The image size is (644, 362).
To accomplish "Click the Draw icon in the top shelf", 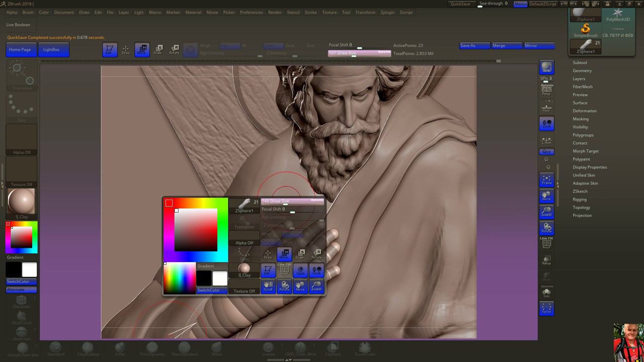I will (x=126, y=50).
